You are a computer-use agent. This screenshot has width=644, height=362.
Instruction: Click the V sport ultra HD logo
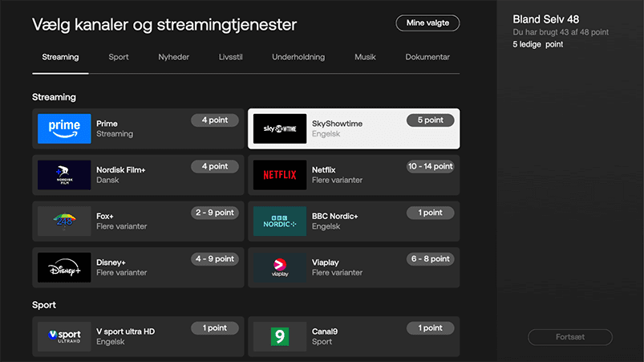click(64, 336)
